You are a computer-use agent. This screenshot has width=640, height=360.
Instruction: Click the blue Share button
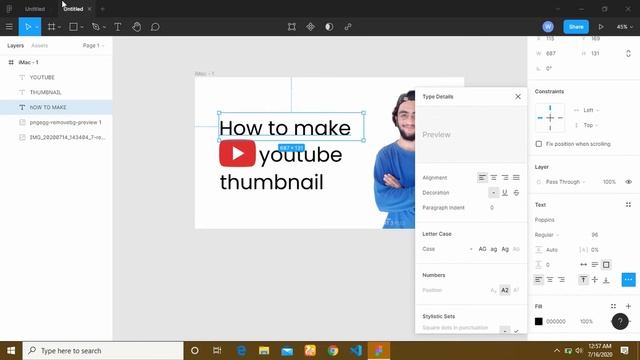[x=576, y=27]
